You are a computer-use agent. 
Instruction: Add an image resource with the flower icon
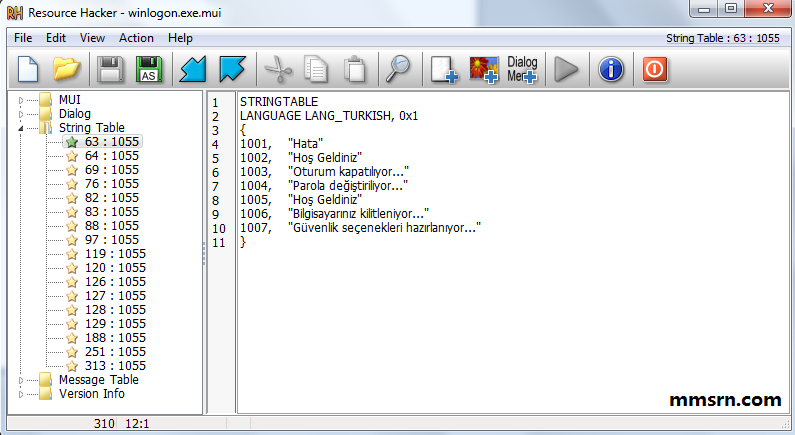(x=484, y=69)
